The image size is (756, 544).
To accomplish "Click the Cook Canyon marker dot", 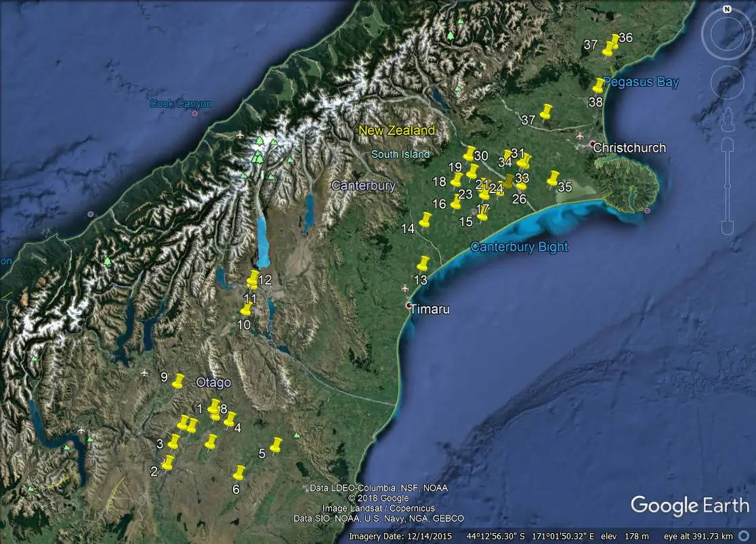I will click(x=195, y=114).
